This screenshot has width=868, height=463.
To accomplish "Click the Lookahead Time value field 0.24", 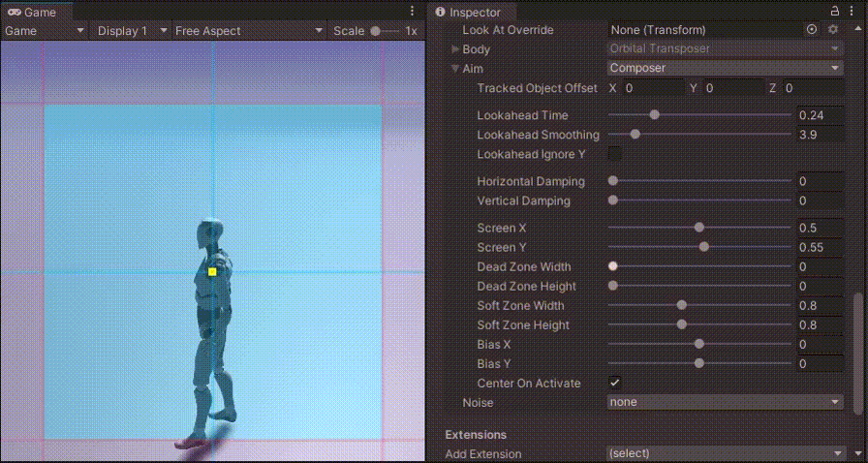I will click(821, 115).
